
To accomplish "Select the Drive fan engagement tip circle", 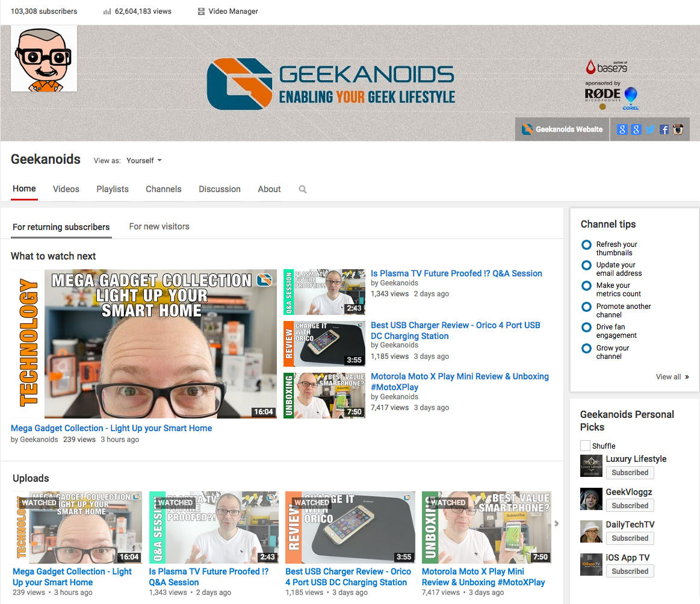I will [x=586, y=328].
